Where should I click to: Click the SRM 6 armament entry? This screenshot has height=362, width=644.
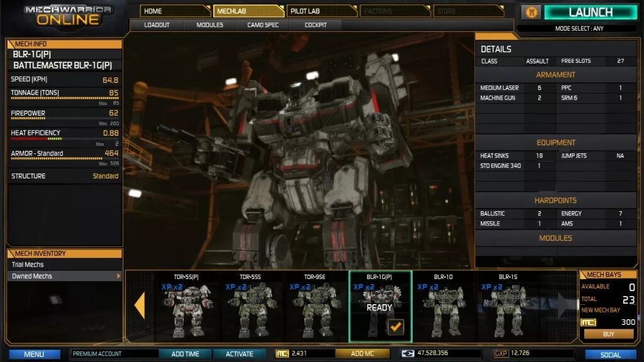click(596, 98)
